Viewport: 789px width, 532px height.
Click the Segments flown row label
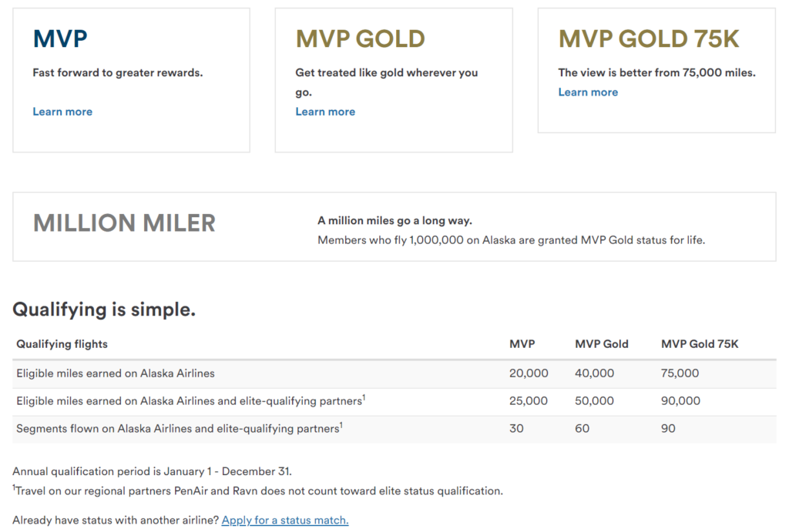coord(179,429)
